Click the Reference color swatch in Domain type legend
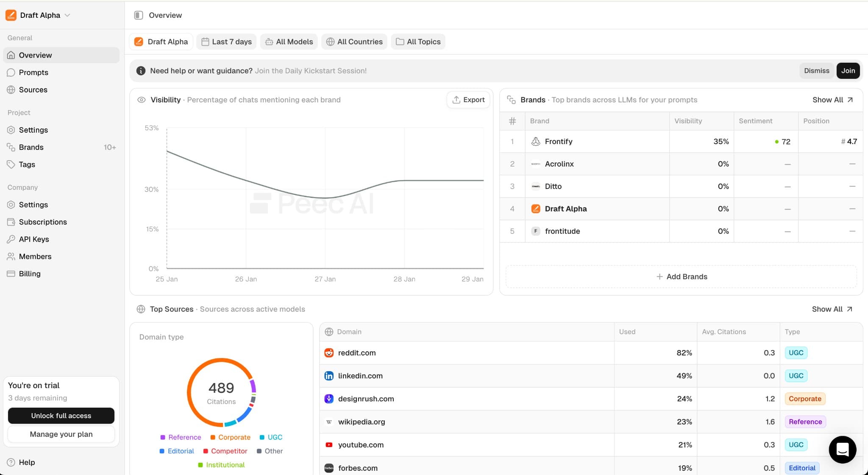Screen dimensions: 868x475 click(x=162, y=437)
